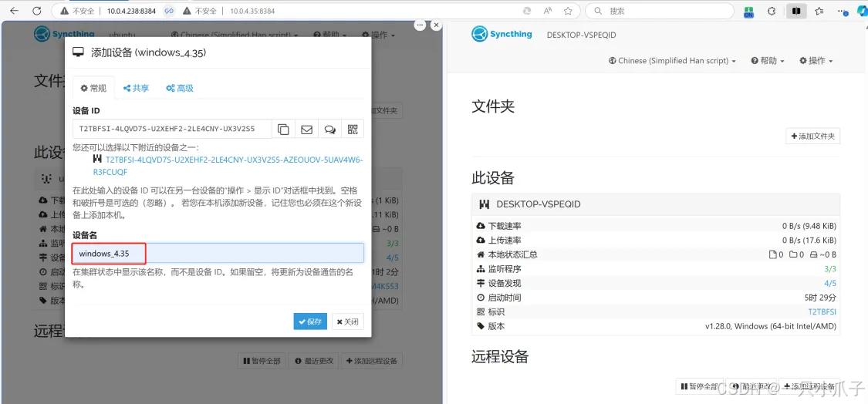Click DESKTOP-VSPEQID name in right navbar

click(581, 35)
